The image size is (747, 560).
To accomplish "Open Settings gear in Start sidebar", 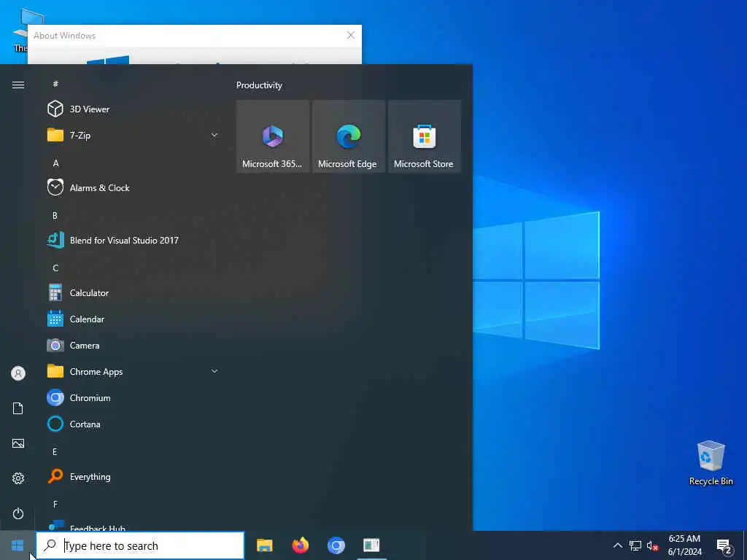I will point(18,478).
